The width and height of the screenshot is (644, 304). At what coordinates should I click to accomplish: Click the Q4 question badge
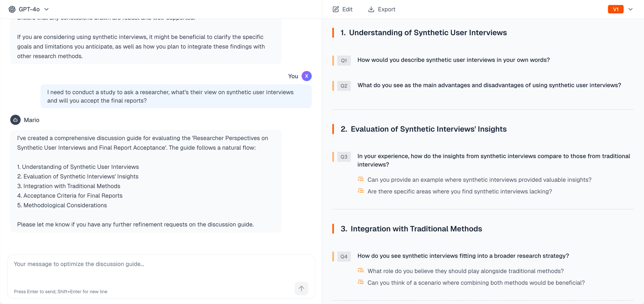tap(344, 256)
